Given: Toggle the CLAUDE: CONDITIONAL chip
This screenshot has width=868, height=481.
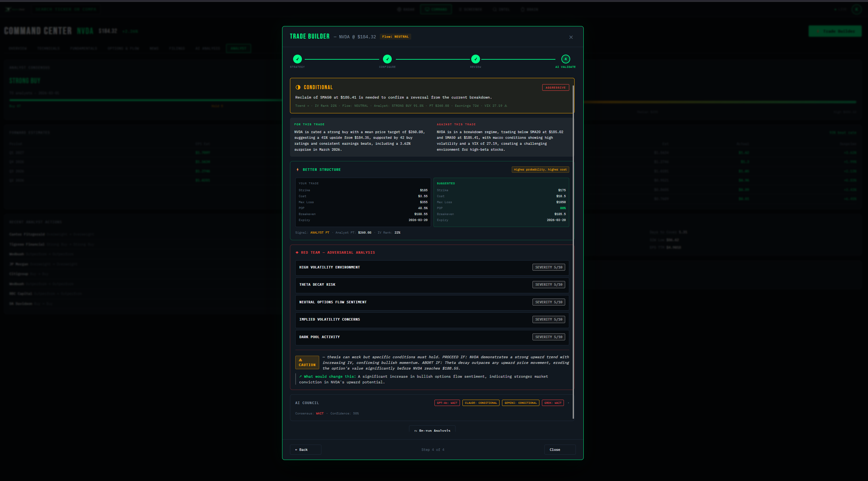Looking at the screenshot, I should click(x=481, y=403).
